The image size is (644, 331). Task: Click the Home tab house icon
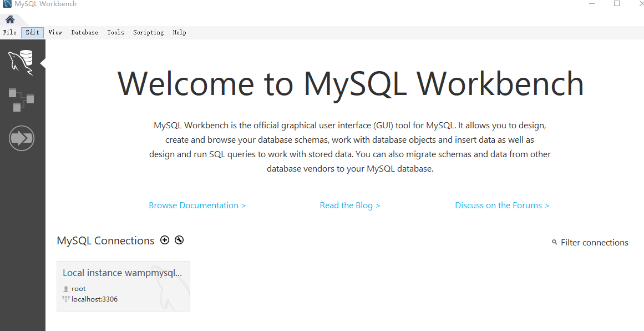pyautogui.click(x=9, y=18)
